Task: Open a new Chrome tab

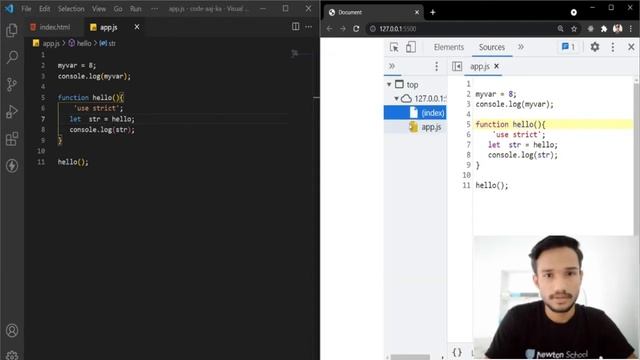Action: 433,12
